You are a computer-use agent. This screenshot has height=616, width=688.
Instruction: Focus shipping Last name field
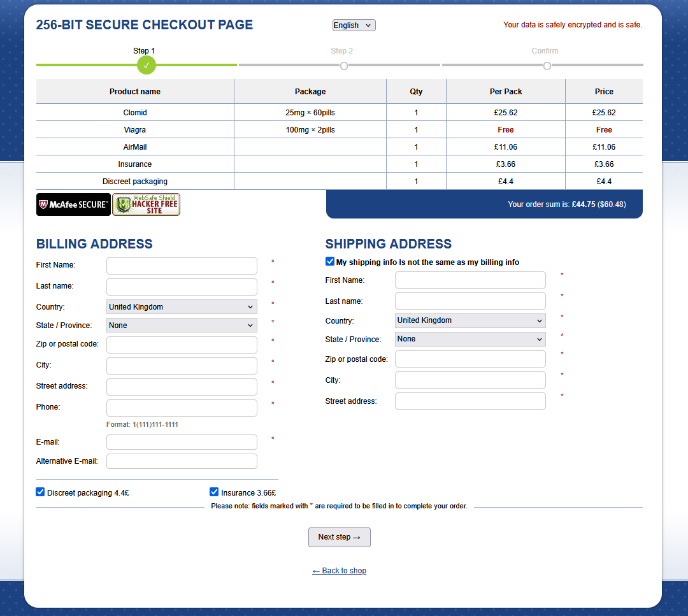click(x=470, y=301)
